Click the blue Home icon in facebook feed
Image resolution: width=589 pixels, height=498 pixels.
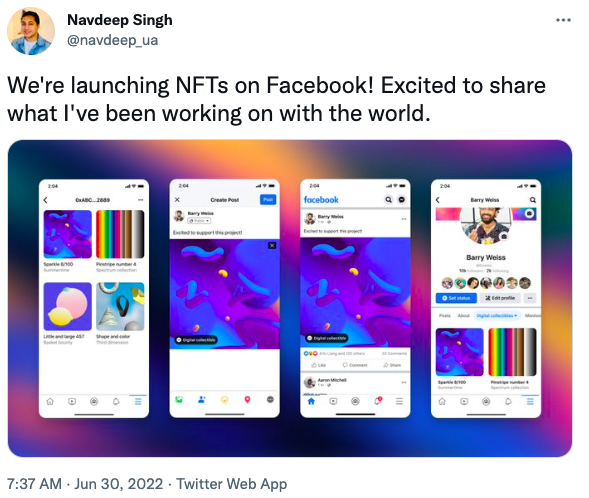[x=311, y=401]
